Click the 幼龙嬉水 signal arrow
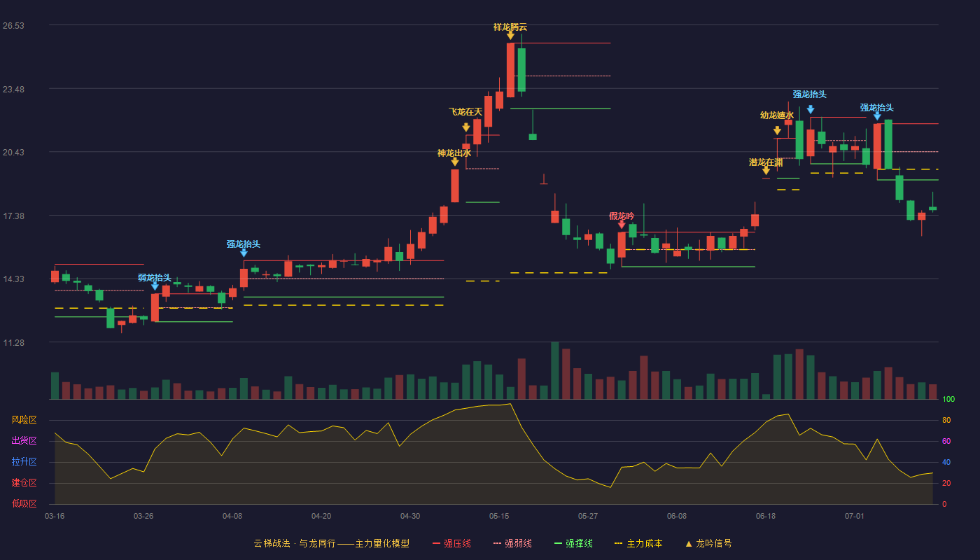Image resolution: width=980 pixels, height=560 pixels. pos(777,130)
